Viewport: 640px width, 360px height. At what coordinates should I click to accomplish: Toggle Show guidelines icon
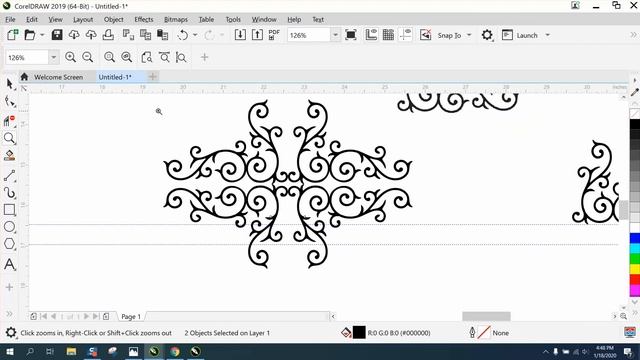[x=405, y=35]
